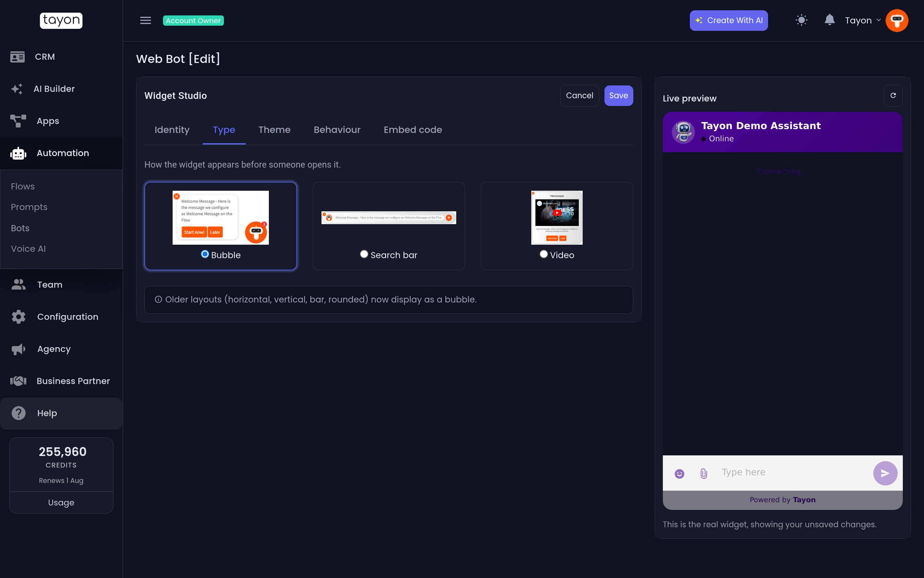Open Flows in the sidebar
The image size is (924, 578).
tap(22, 186)
